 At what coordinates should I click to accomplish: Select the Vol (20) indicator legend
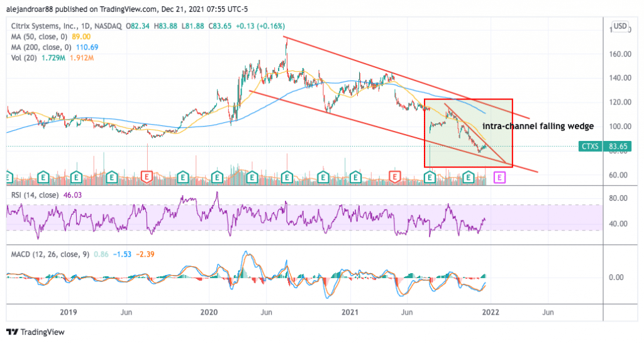pyautogui.click(x=25, y=59)
